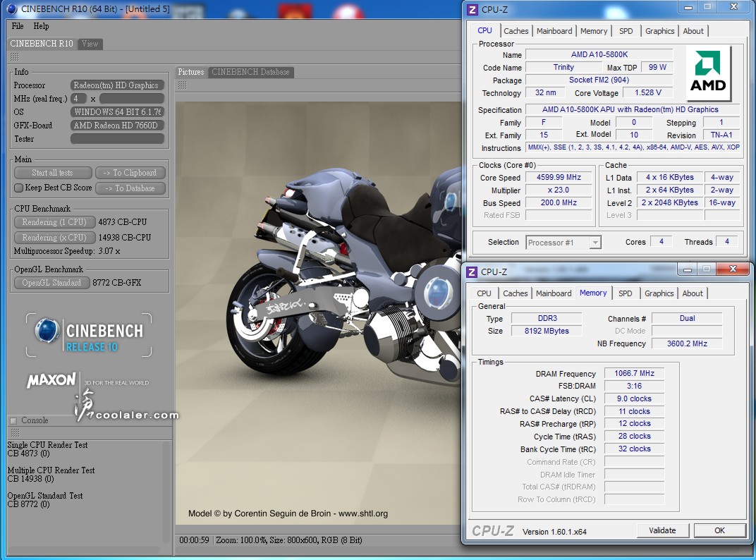Open the Help menu
This screenshot has width=756, height=560.
[x=42, y=26]
